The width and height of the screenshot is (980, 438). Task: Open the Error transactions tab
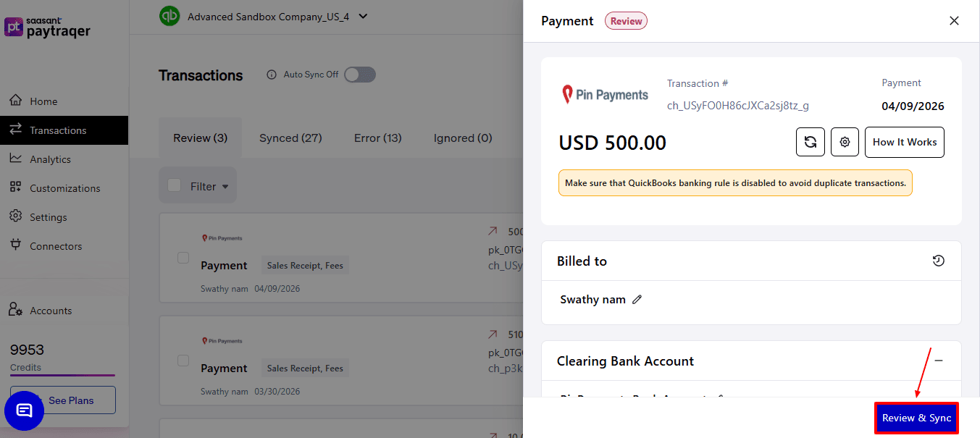377,138
